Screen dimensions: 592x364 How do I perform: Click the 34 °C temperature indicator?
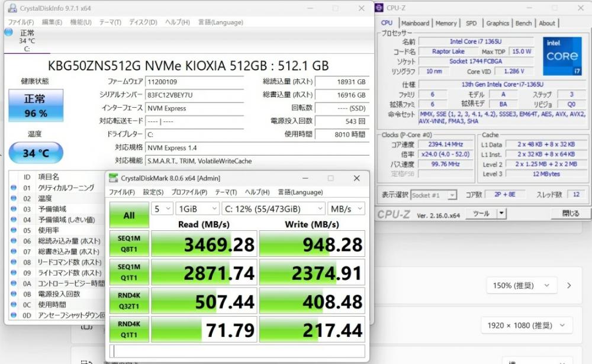coord(36,153)
